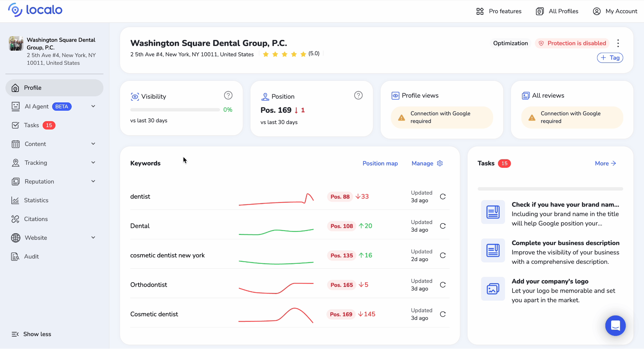Click the Visibility progress bar
Screen dimensions: 644x349
(x=175, y=110)
